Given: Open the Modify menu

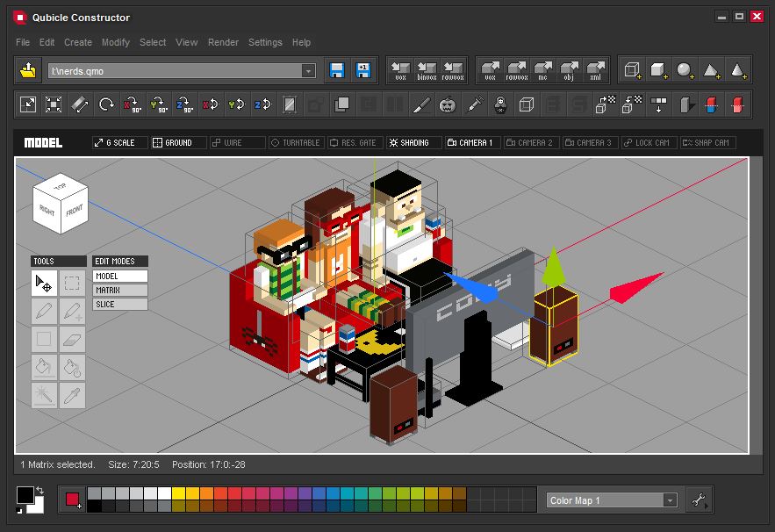Looking at the screenshot, I should coord(116,42).
